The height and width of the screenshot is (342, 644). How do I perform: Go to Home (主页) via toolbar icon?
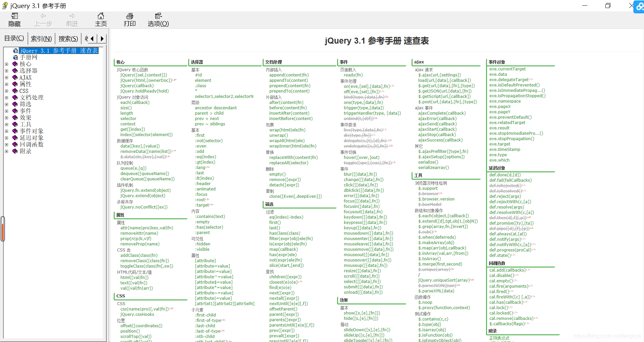click(101, 16)
